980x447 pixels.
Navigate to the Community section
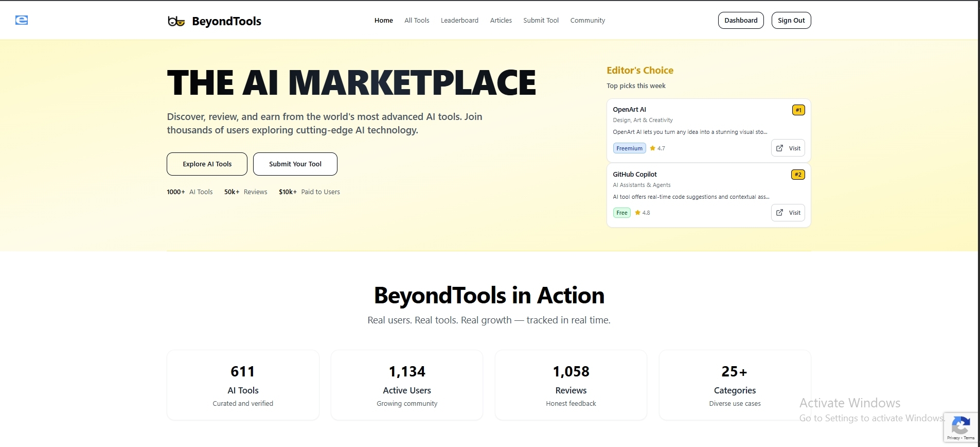(x=587, y=21)
